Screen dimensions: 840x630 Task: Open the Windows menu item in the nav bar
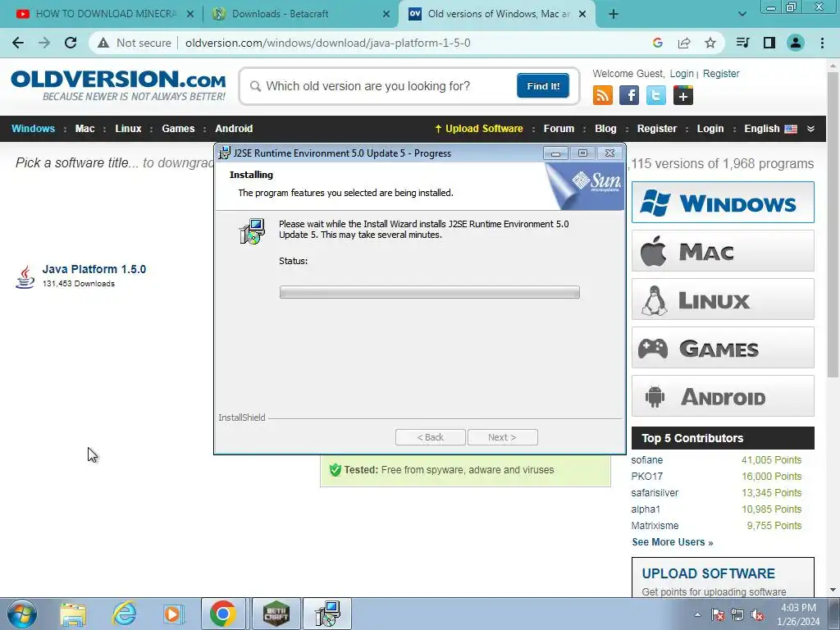(x=33, y=129)
